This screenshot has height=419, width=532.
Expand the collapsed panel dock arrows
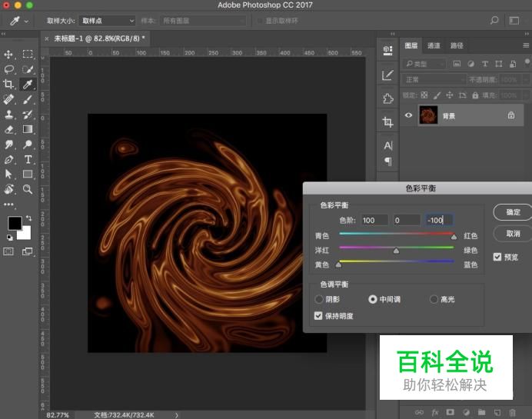393,34
